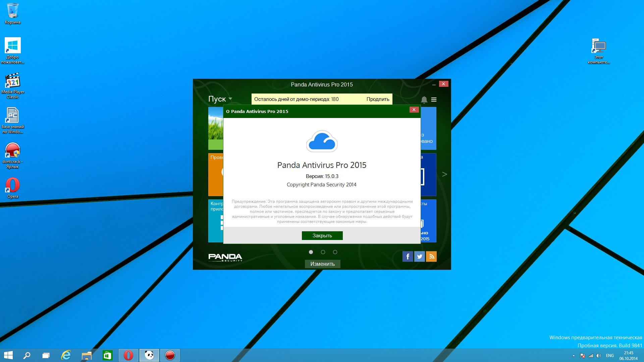Click the Закрыть button in About dialog
Screen dimensions: 644x362
(322, 236)
